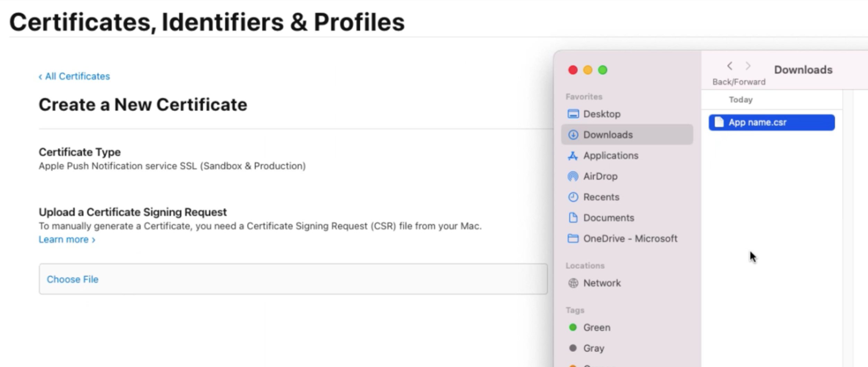Click the Choose File button
Image resolution: width=868 pixels, height=367 pixels.
[73, 279]
